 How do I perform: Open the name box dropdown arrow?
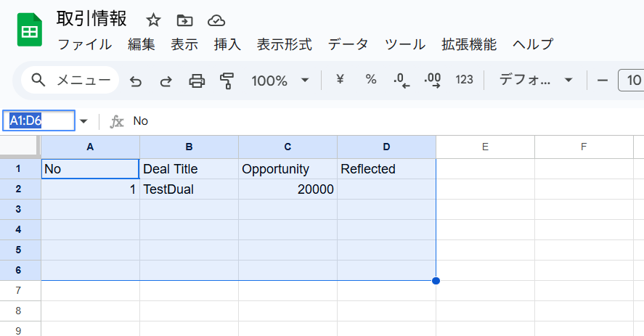[83, 121]
